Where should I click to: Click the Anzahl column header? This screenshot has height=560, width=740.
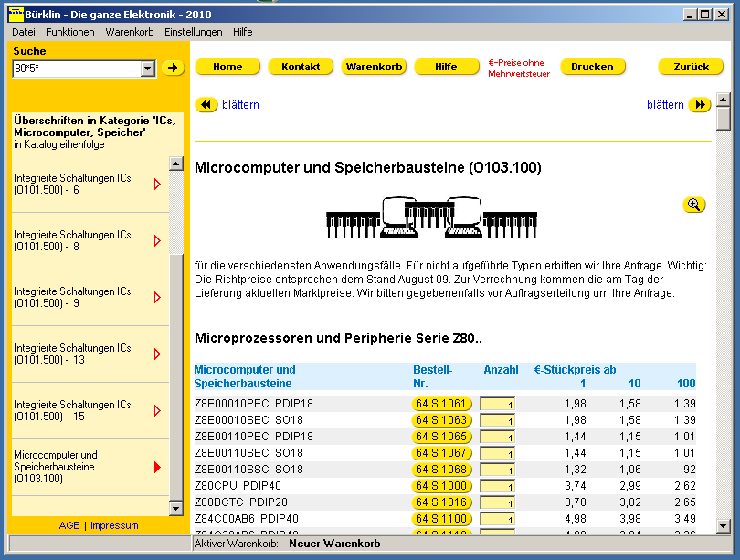501,370
